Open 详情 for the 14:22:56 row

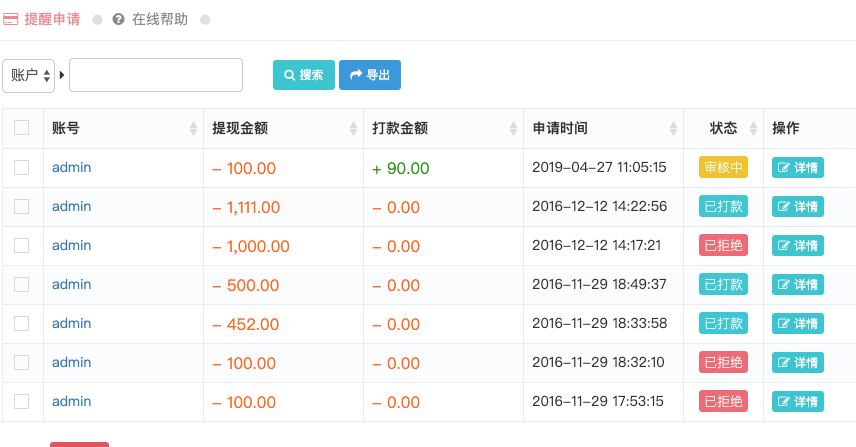(798, 207)
